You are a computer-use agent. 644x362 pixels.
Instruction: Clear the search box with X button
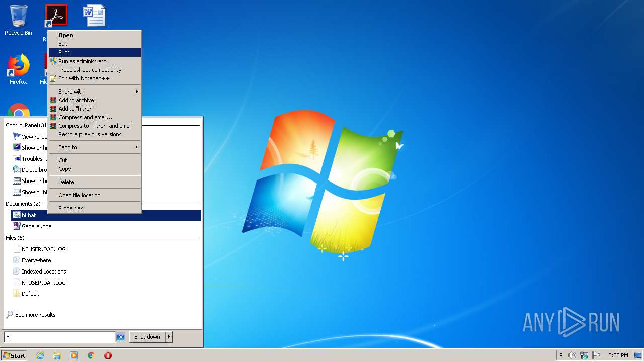tap(121, 337)
